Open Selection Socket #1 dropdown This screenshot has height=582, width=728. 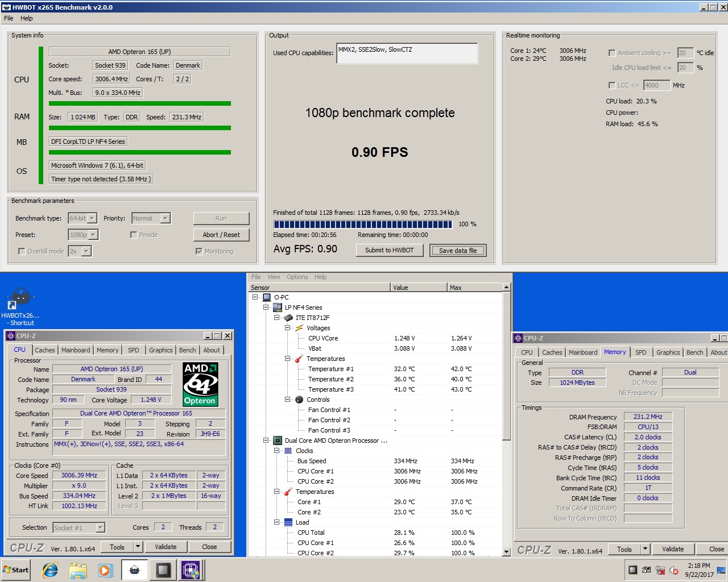[x=100, y=527]
